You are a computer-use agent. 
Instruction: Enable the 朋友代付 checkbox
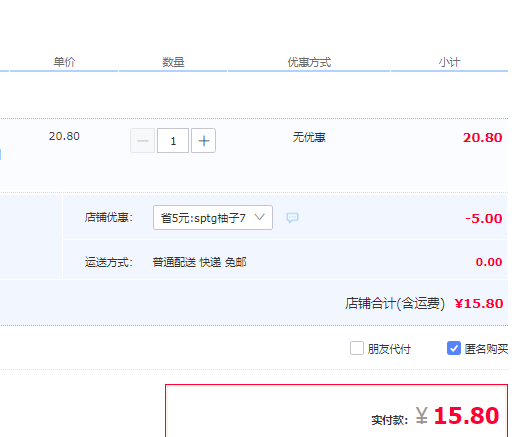pos(357,348)
